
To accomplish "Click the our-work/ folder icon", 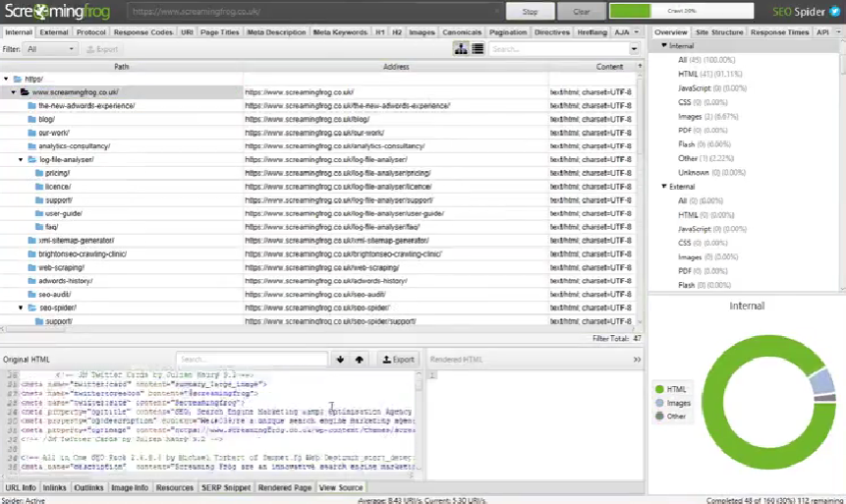I will point(31,133).
